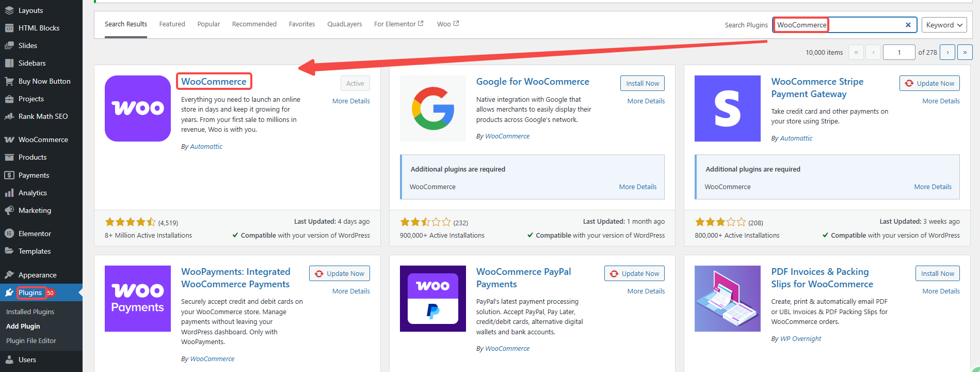Open Rank Math SEO icon
Screen dimensions: 980x372
[x=9, y=116]
